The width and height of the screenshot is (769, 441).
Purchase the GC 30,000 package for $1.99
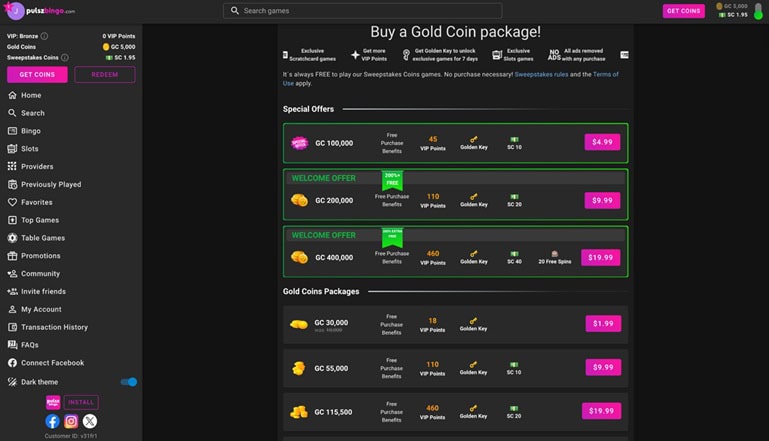(602, 323)
